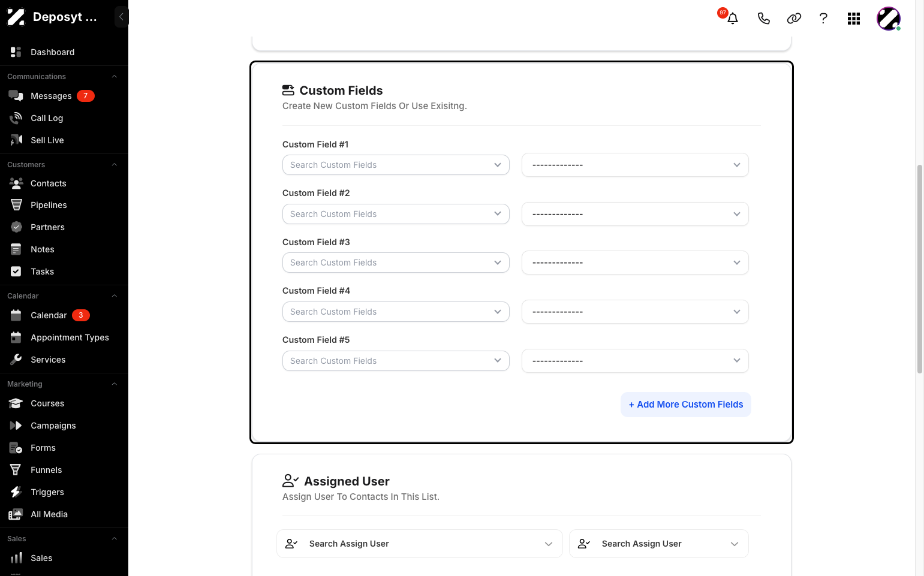Collapse the Marketing sidebar section
This screenshot has height=576, width=924.
[x=114, y=384]
